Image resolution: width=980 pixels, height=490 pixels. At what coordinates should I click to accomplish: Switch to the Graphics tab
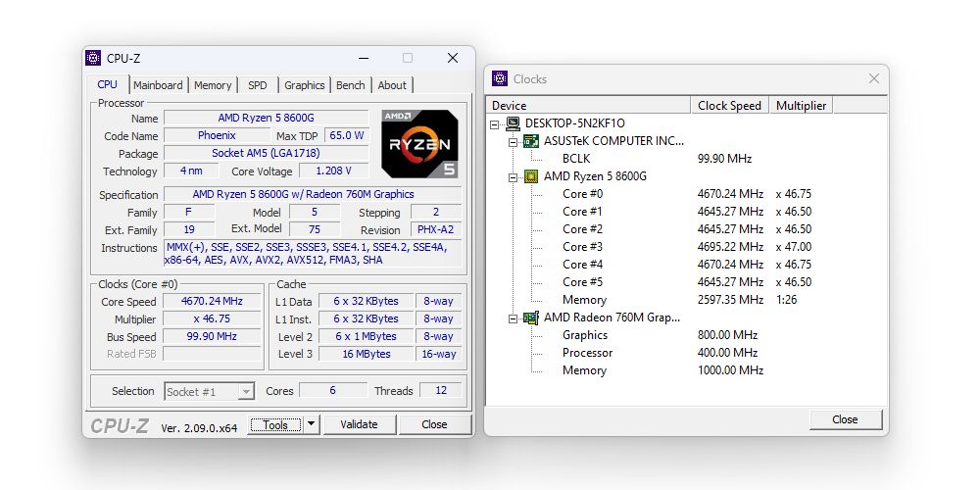(x=305, y=85)
